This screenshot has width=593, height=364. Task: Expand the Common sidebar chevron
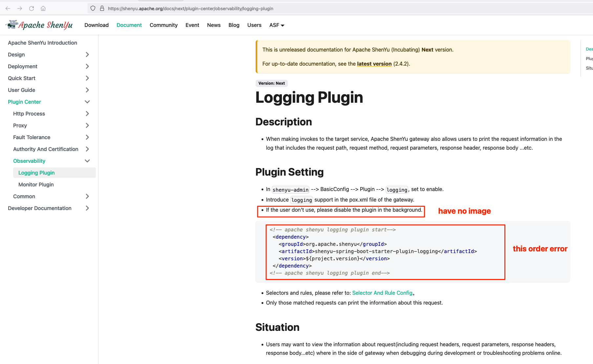(x=87, y=196)
